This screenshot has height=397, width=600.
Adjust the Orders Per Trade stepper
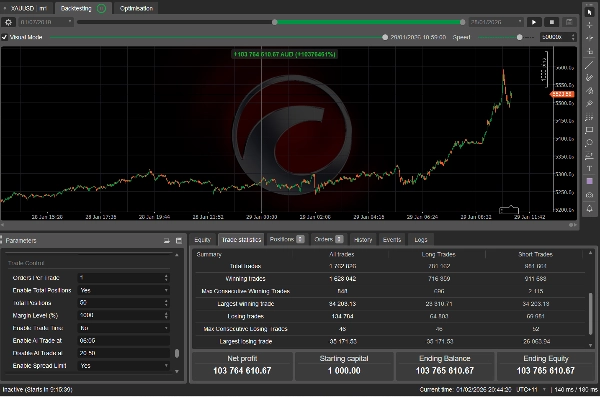[166, 278]
